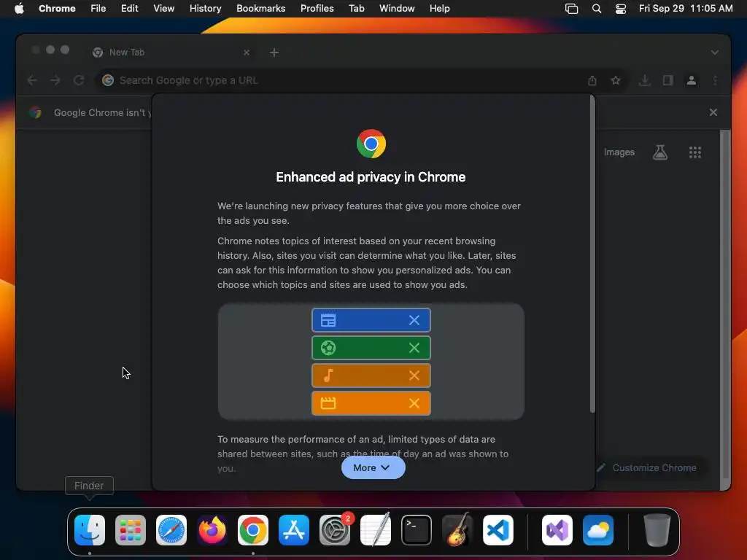Click the browser Forward arrow
747x560 pixels.
point(55,80)
